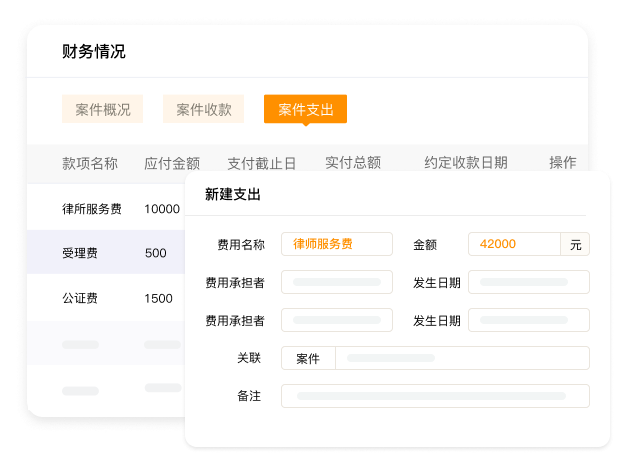Click the 实付总额 column header
The height and width of the screenshot is (465, 638).
click(353, 162)
